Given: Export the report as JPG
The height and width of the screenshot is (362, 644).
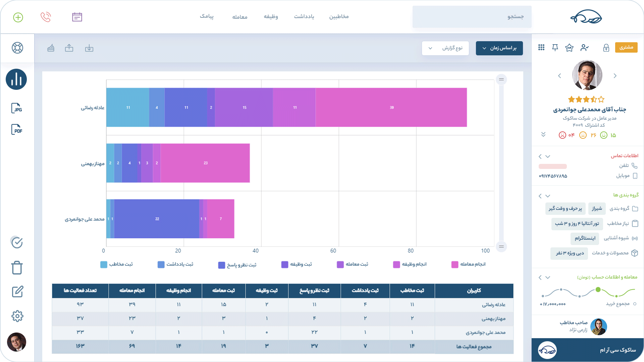Looking at the screenshot, I should [17, 108].
